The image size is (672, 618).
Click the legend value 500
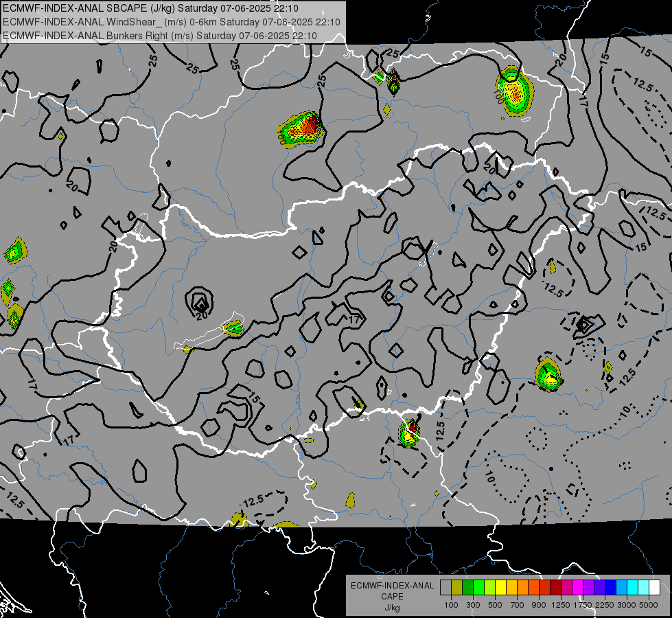(495, 605)
